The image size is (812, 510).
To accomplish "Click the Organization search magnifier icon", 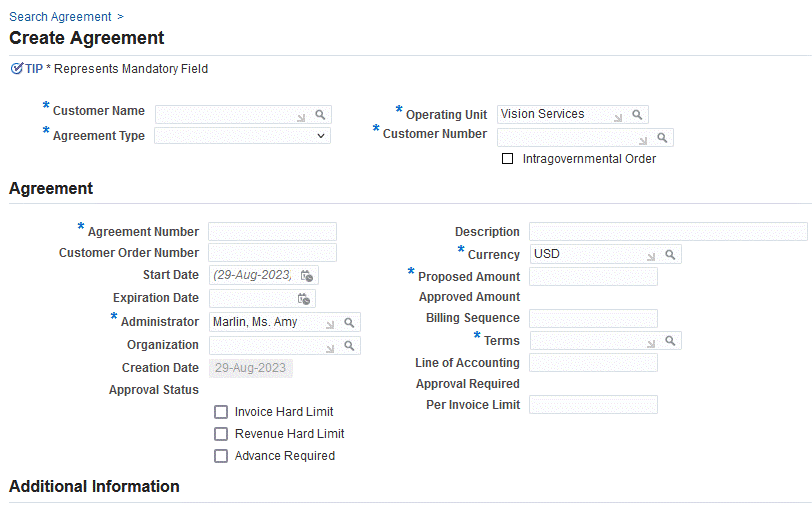I will (x=349, y=345).
